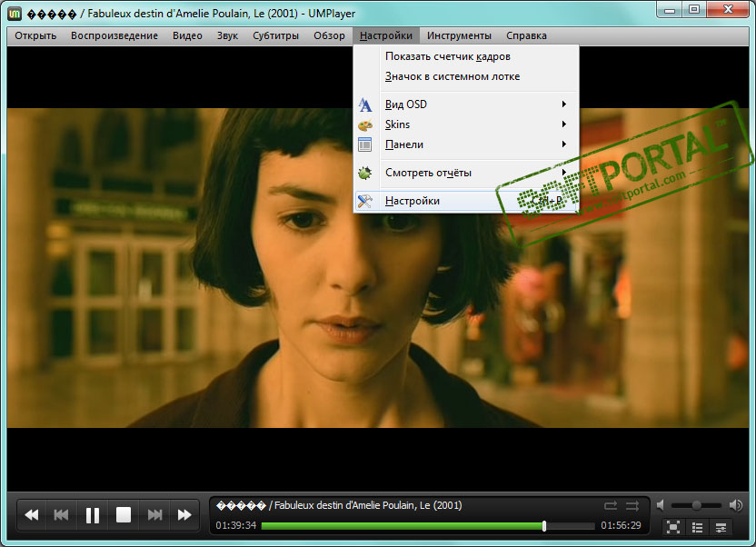The height and width of the screenshot is (547, 756).
Task: Click the total duration 01:56:29
Action: (621, 525)
